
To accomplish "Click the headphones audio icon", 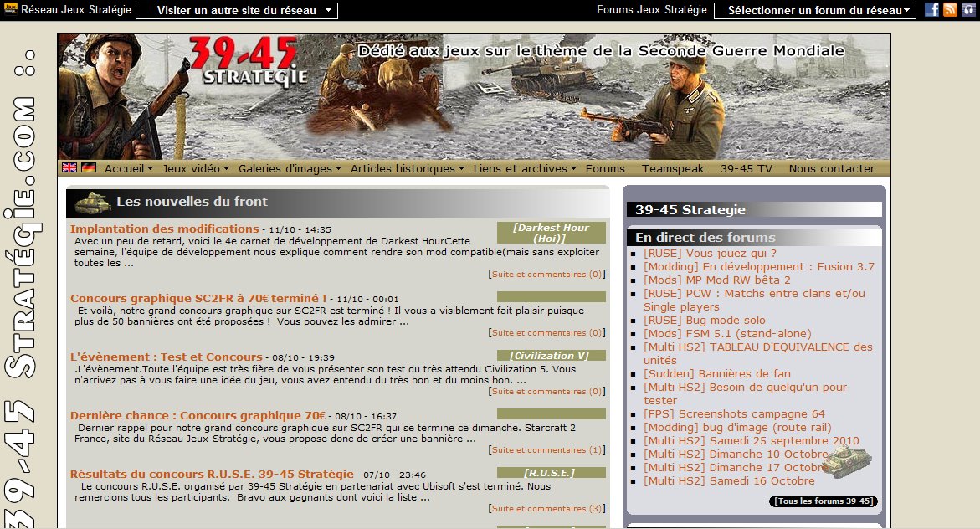I will point(967,10).
